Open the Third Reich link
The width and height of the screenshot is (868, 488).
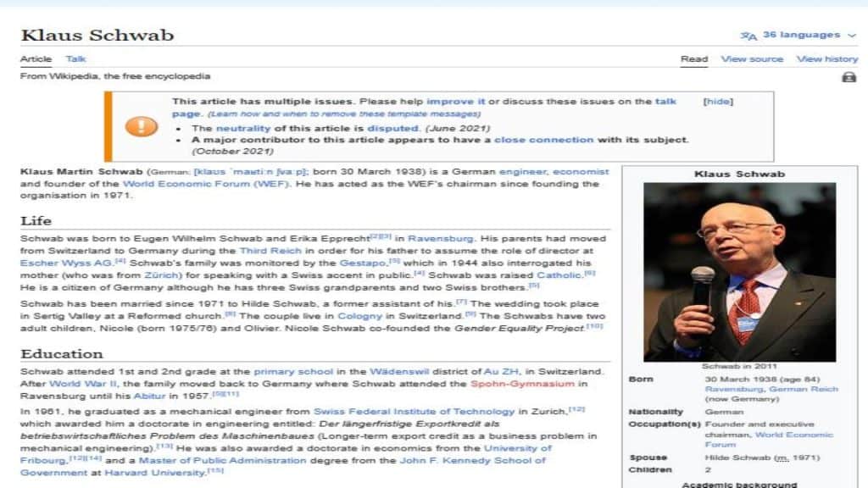(264, 251)
